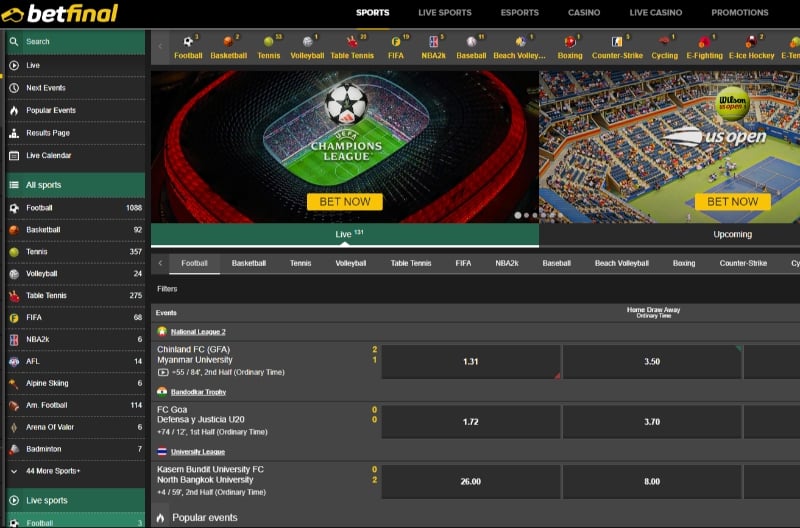Click left arrow of live sport tabs
This screenshot has height=528, width=800.
tap(160, 263)
